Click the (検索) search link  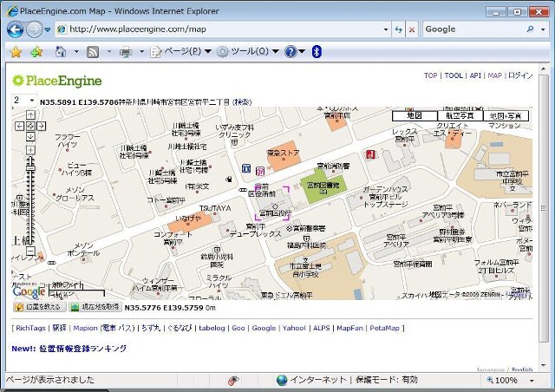[x=242, y=102]
